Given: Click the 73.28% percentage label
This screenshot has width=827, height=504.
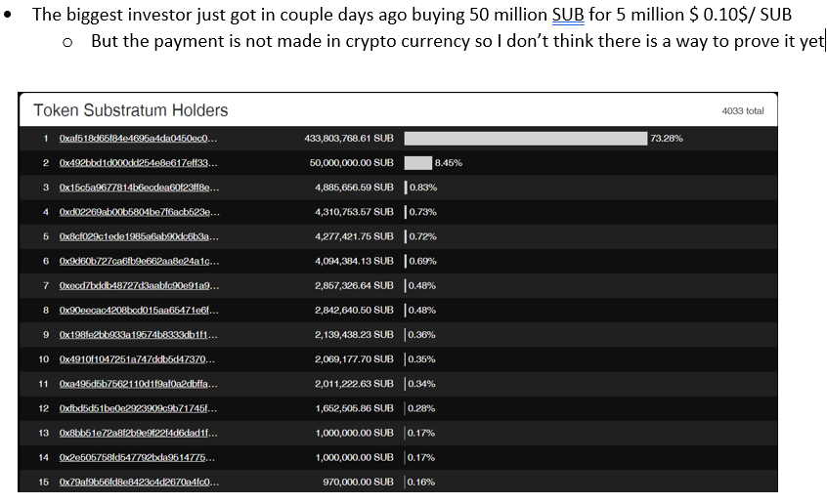Looking at the screenshot, I should pyautogui.click(x=667, y=139).
